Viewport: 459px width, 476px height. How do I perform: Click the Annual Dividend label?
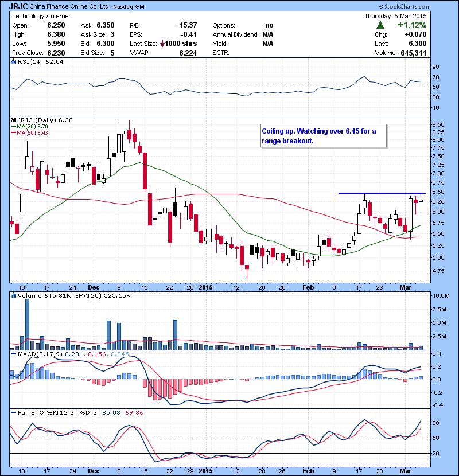tap(235, 34)
